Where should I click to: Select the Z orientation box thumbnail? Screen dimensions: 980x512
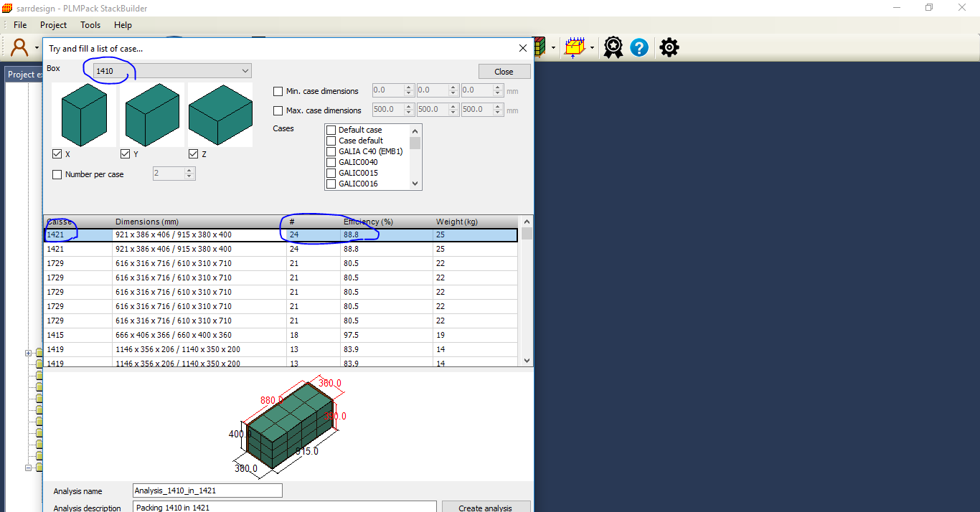pos(220,115)
